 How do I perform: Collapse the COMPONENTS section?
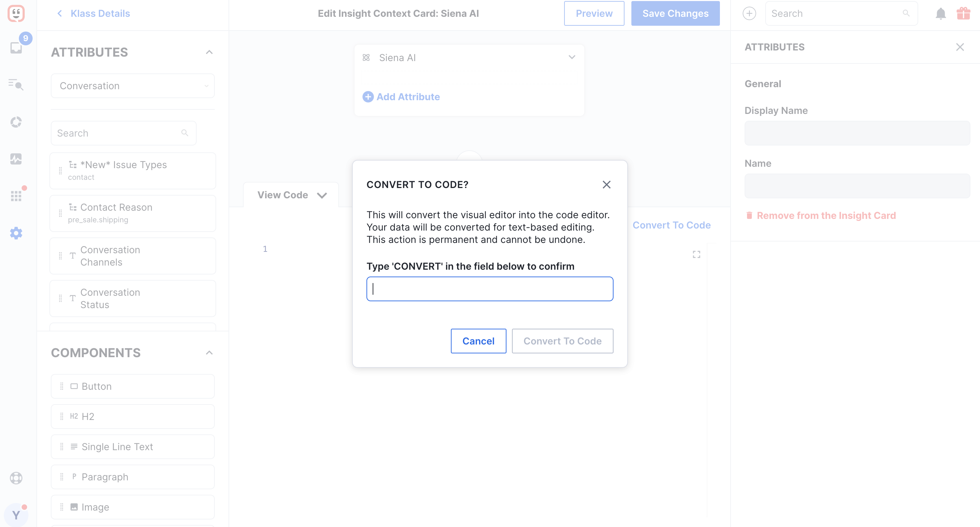click(x=209, y=353)
